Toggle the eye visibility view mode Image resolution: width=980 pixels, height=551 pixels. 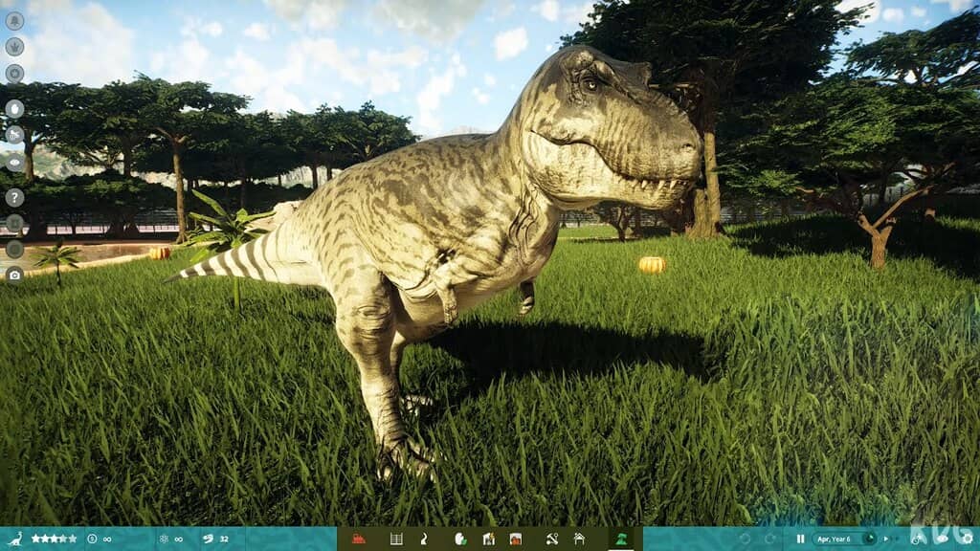[14, 163]
